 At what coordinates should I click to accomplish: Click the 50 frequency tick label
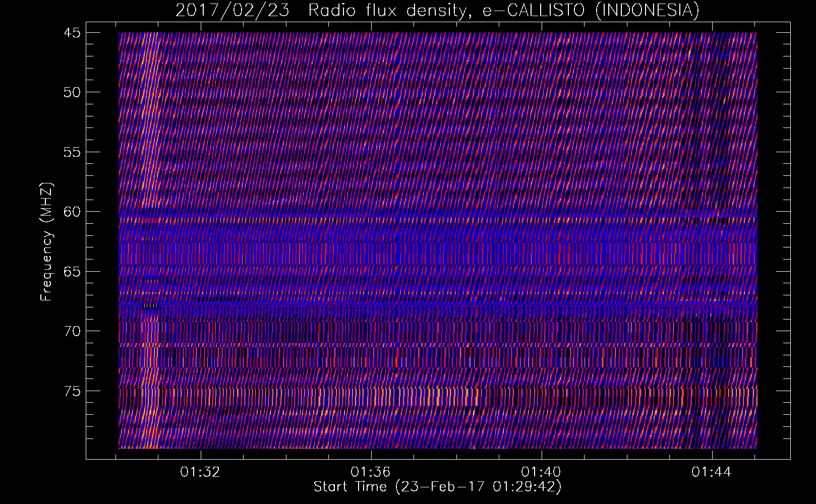(x=72, y=92)
